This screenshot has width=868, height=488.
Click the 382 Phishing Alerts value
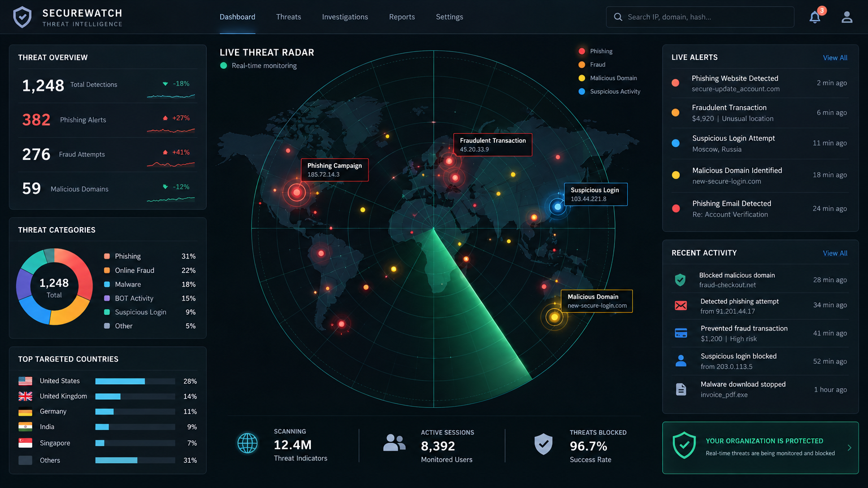[x=36, y=120]
